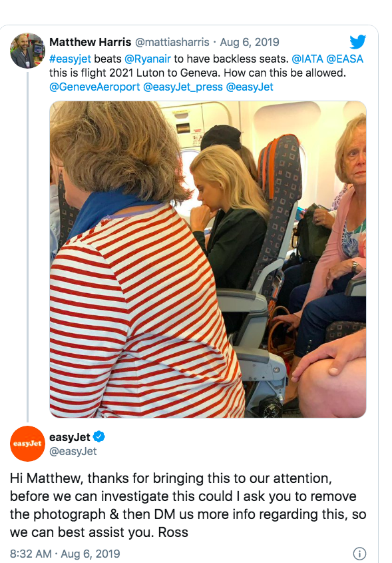Open the @easyJet_press mention link
Viewport: 392px width, 563px height.
click(183, 87)
